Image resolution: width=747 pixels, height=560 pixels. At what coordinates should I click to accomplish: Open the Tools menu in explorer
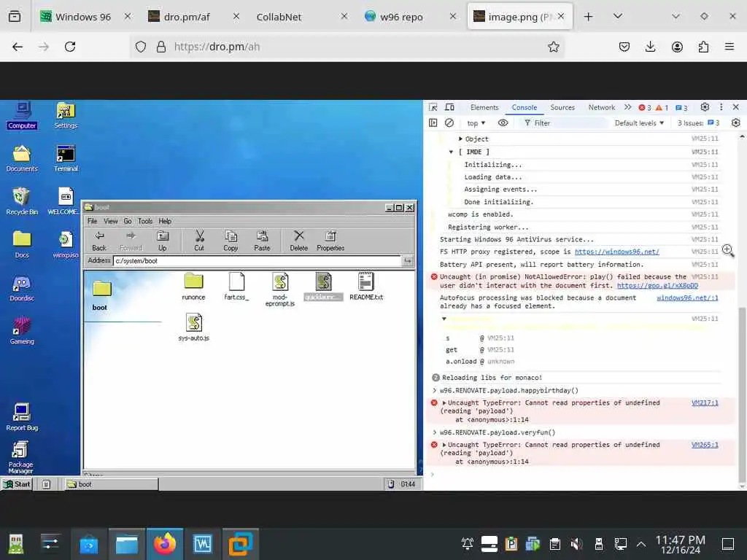coord(145,221)
